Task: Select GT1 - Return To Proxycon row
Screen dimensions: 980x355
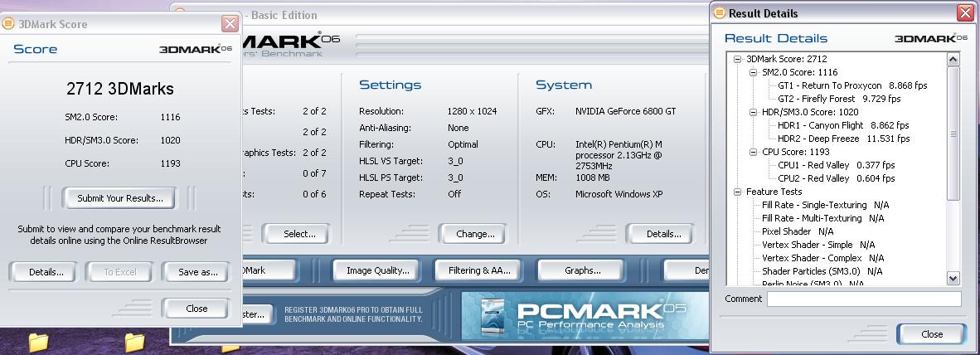Action: coord(852,85)
